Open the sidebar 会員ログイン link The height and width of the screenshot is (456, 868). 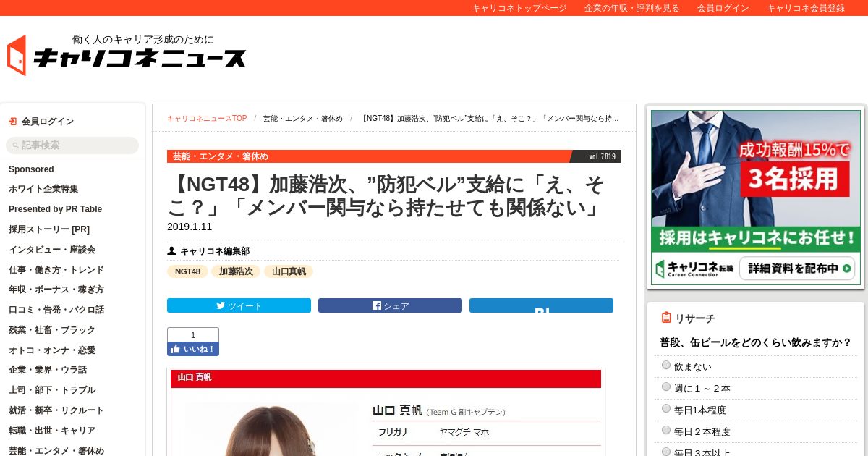point(48,122)
